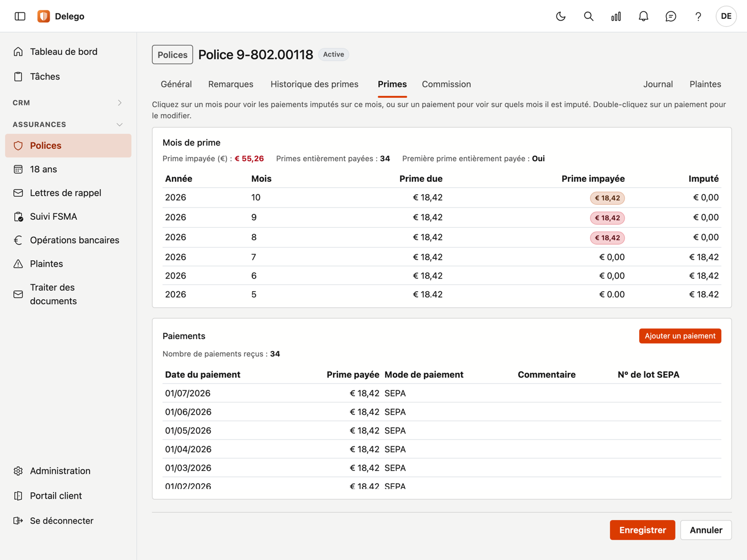Open the search magnifier icon
The width and height of the screenshot is (747, 560).
coord(589,17)
